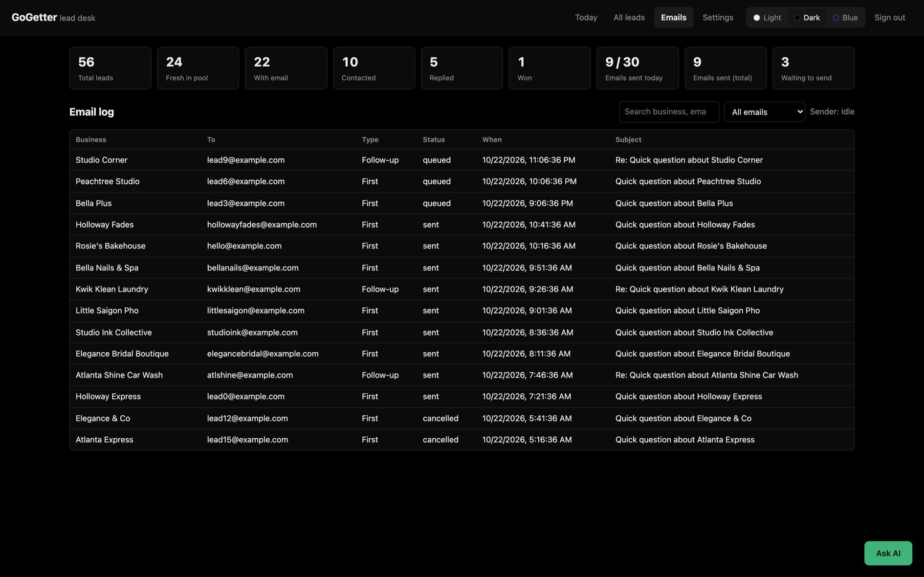Click queued status in Studio Corner row
This screenshot has width=924, height=577.
coord(437,160)
